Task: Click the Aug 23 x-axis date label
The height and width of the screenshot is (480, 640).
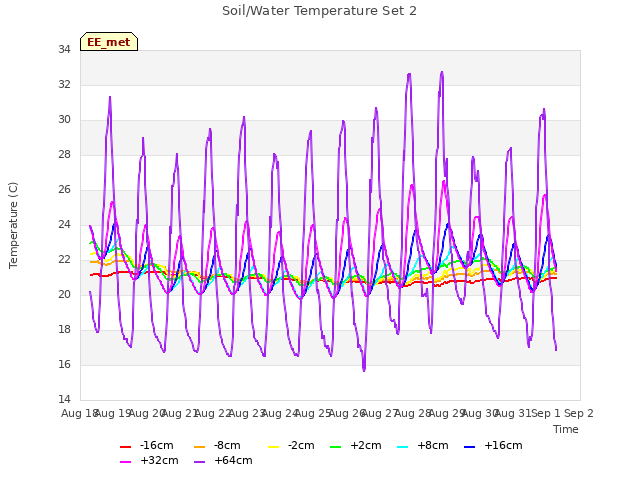Action: pos(247,413)
